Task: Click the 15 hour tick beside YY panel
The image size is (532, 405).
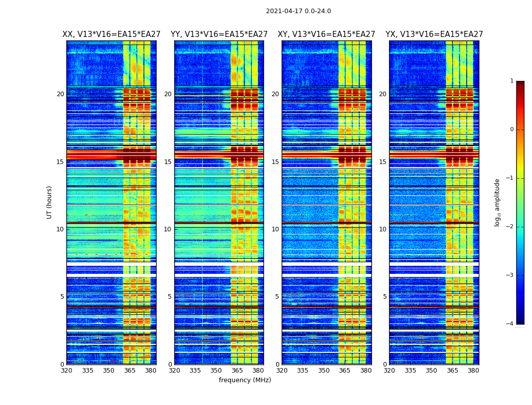Action: pos(168,161)
